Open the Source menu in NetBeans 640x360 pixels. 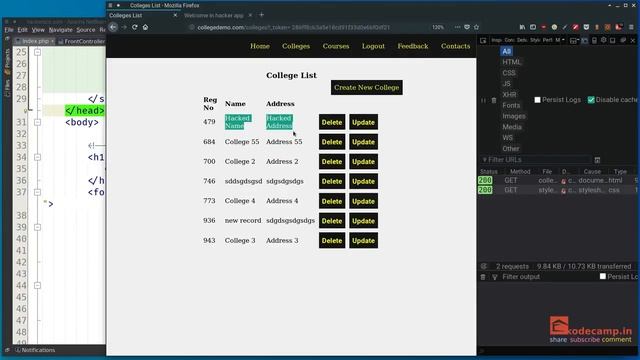(86, 30)
